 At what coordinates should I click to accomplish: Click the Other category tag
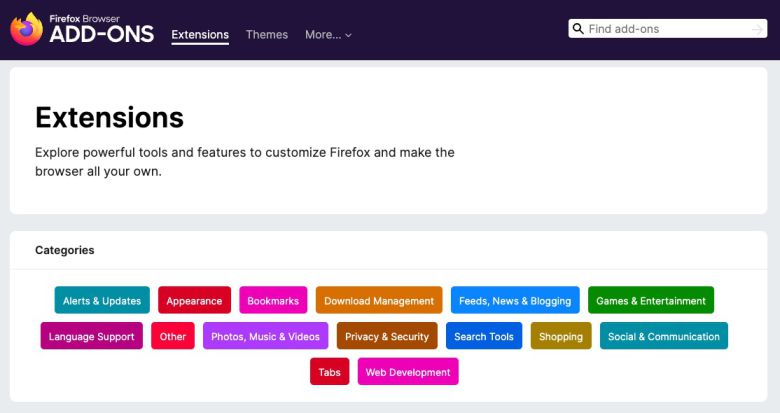173,337
